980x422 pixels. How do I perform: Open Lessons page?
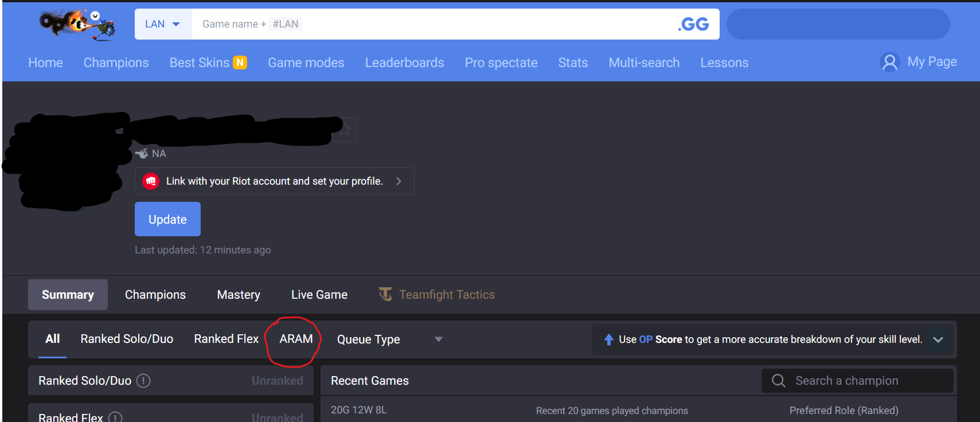click(x=725, y=62)
